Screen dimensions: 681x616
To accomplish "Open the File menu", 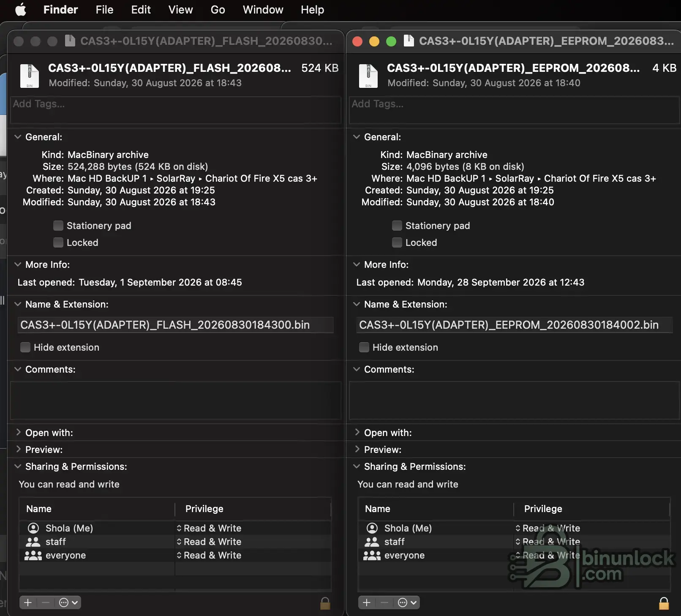I will (104, 9).
